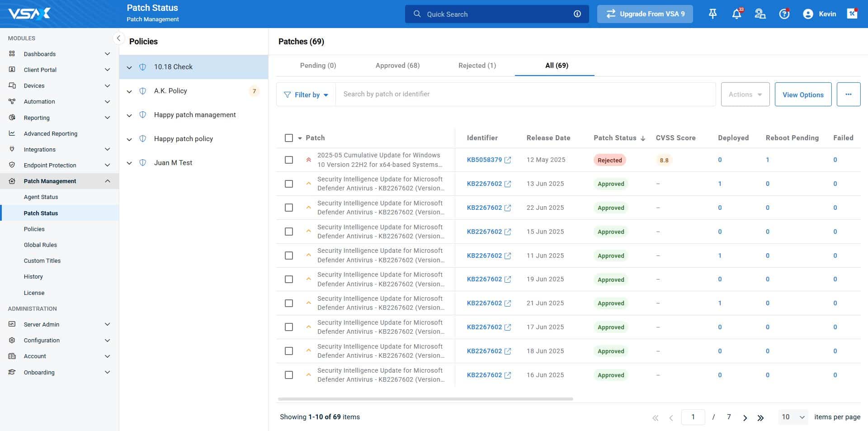Click the Onboarding graduation cap icon
Viewport: 868px width, 431px height.
[x=12, y=372]
